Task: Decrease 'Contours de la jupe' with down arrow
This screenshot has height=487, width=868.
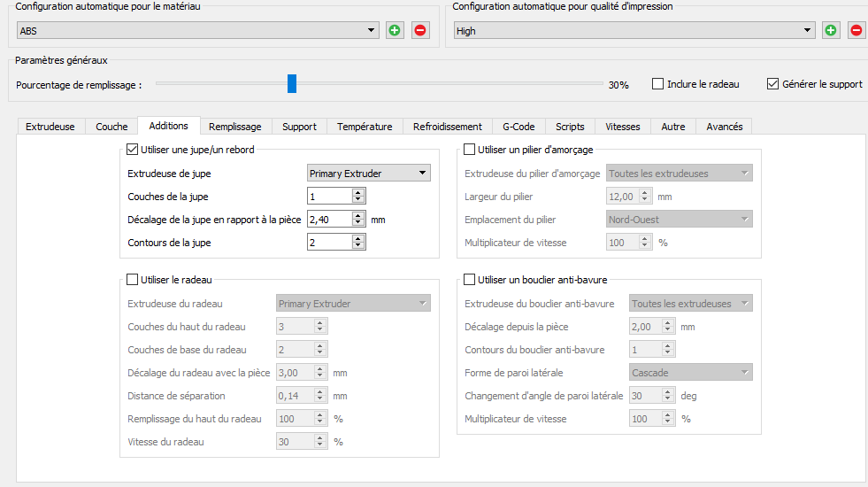Action: click(358, 246)
